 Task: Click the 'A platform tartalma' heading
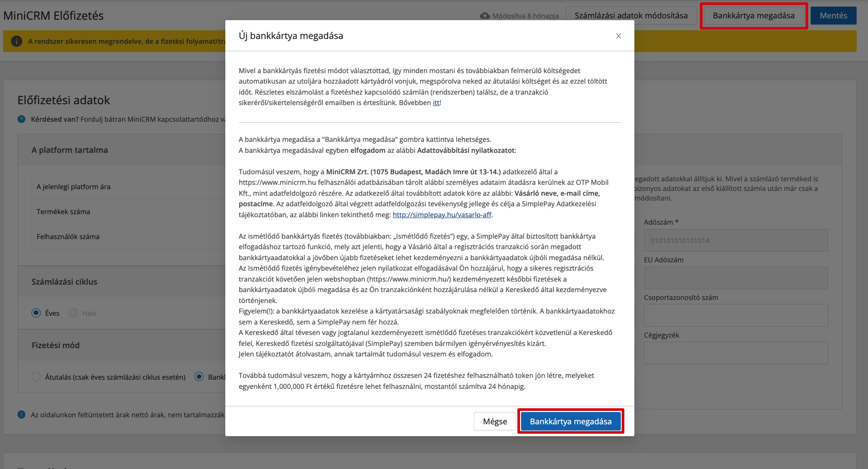click(70, 150)
